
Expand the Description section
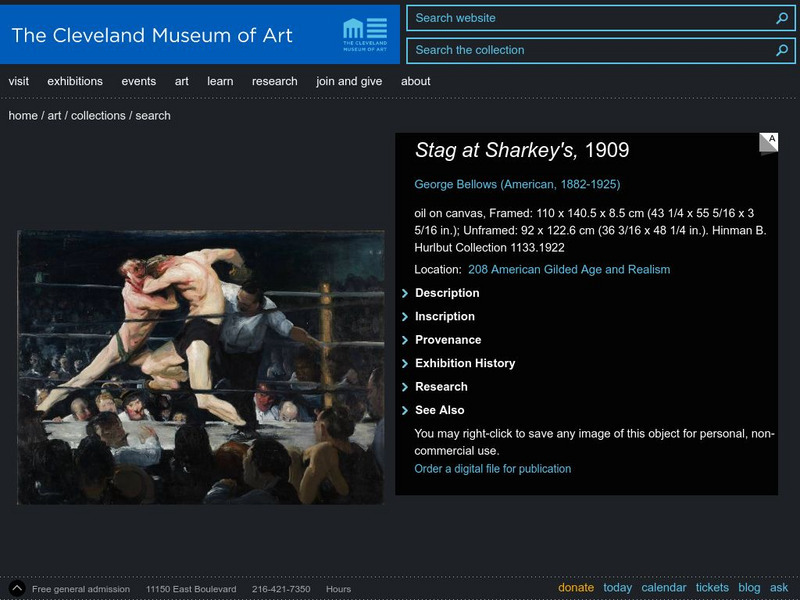pyautogui.click(x=446, y=293)
